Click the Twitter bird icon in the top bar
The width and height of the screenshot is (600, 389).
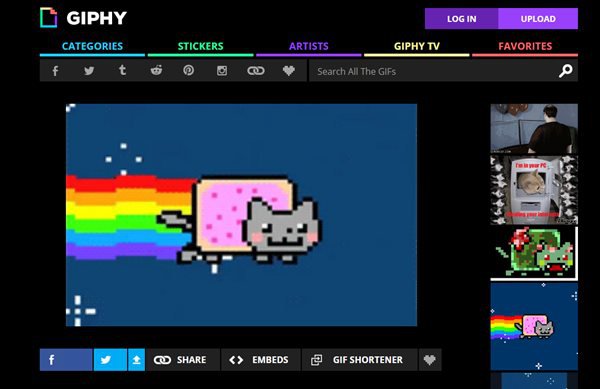[x=89, y=71]
